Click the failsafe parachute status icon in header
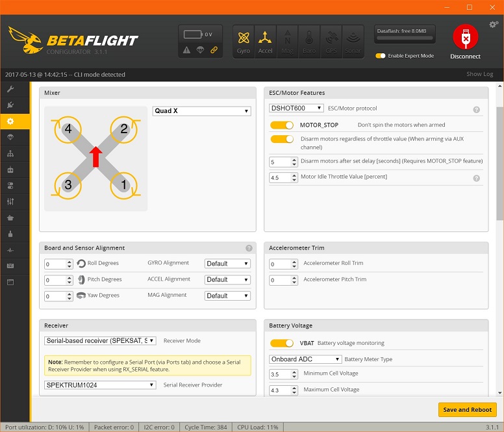504x432 pixels. click(x=200, y=50)
